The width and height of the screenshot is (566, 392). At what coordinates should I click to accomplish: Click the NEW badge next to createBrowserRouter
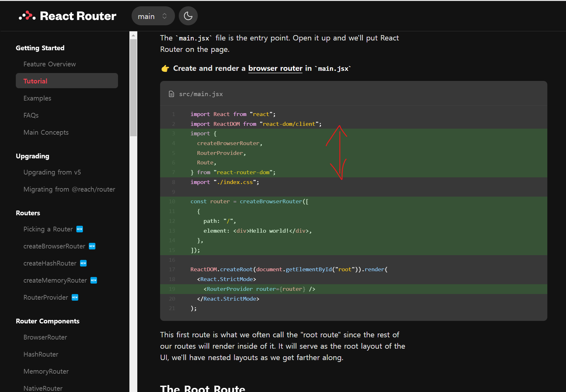click(92, 246)
